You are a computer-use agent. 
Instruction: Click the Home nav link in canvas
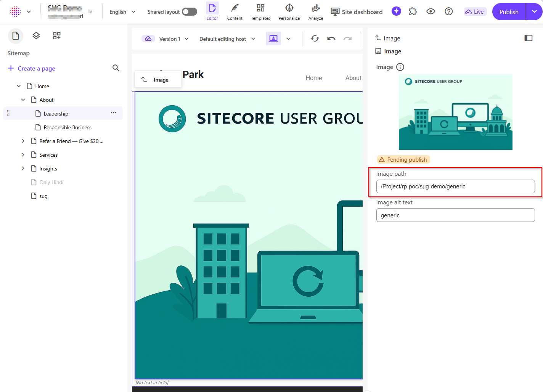pyautogui.click(x=314, y=78)
